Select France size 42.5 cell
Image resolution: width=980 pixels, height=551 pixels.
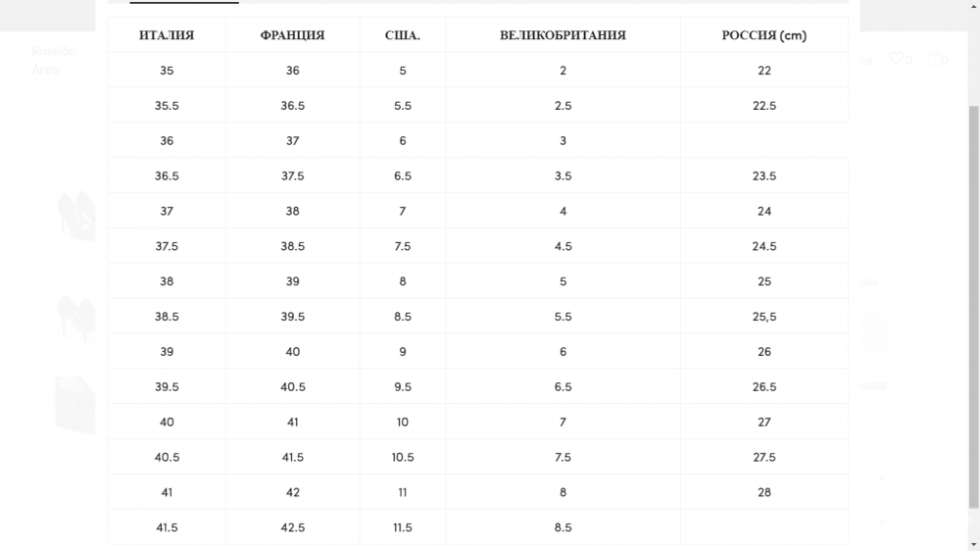point(292,527)
